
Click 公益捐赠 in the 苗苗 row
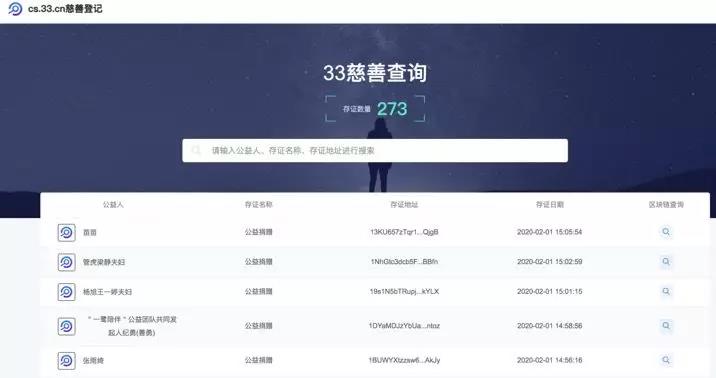(x=258, y=232)
